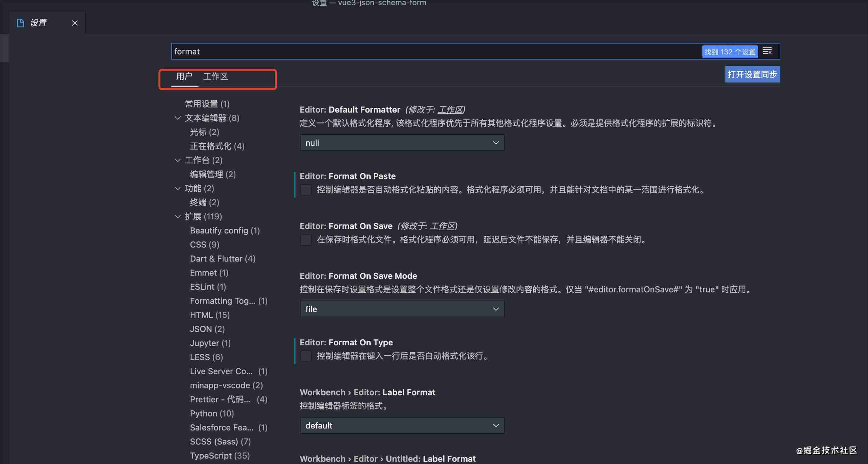
Task: Select Beautify config (1) category
Action: tap(225, 231)
